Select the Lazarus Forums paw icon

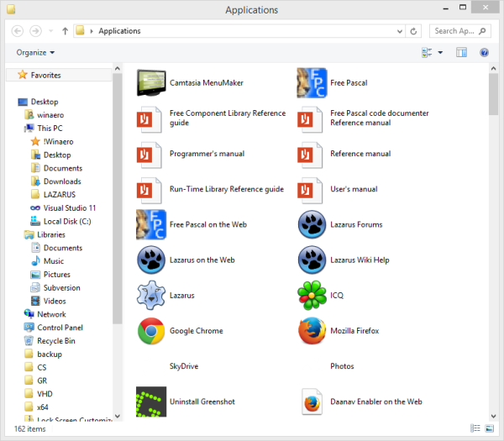[x=312, y=224]
